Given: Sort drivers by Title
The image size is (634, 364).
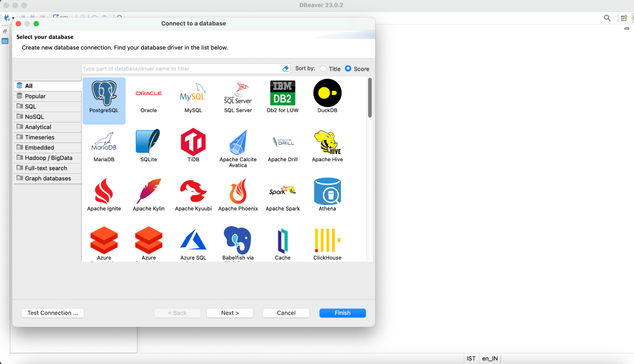Looking at the screenshot, I should pyautogui.click(x=330, y=69).
